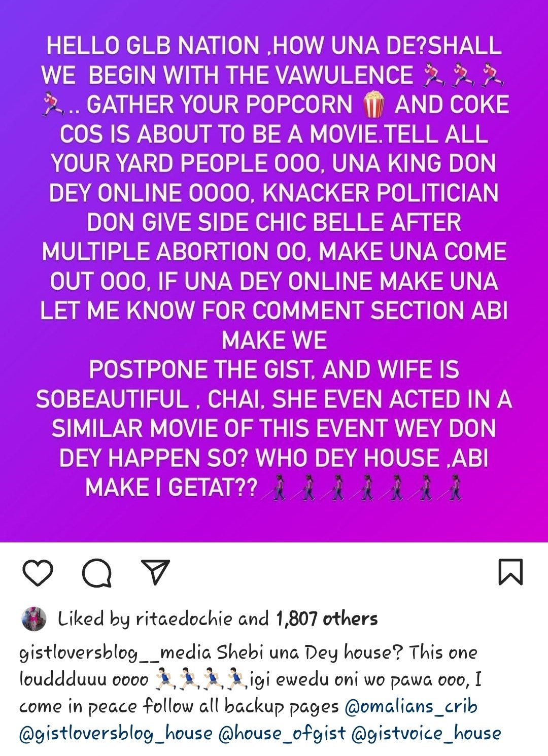Open the liker's profile avatar thumbnail
Image resolution: width=548 pixels, height=756 pixels.
(34, 618)
